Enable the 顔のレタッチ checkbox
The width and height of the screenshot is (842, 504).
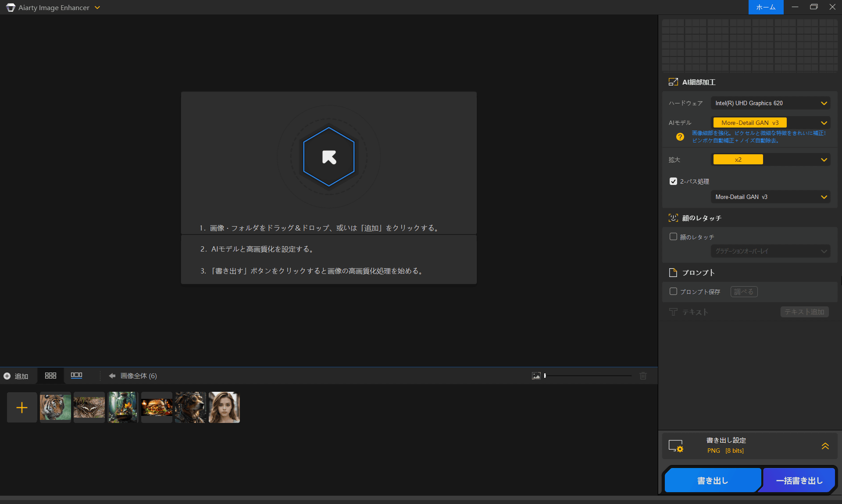[x=673, y=237]
